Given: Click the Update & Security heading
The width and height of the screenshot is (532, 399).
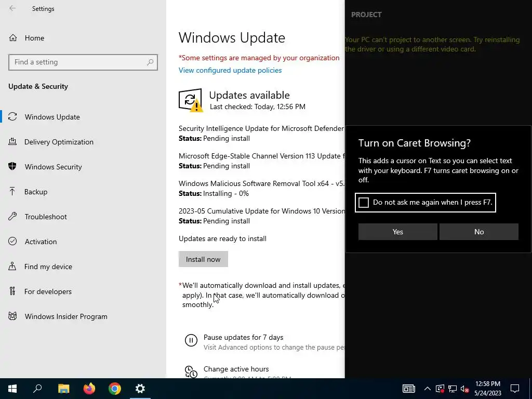Looking at the screenshot, I should click(x=38, y=87).
